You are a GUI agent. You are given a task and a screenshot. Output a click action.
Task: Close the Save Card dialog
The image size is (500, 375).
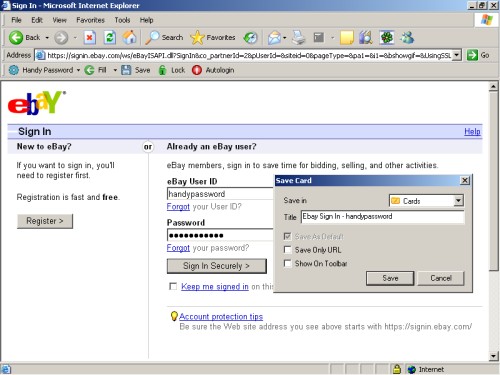pos(465,180)
